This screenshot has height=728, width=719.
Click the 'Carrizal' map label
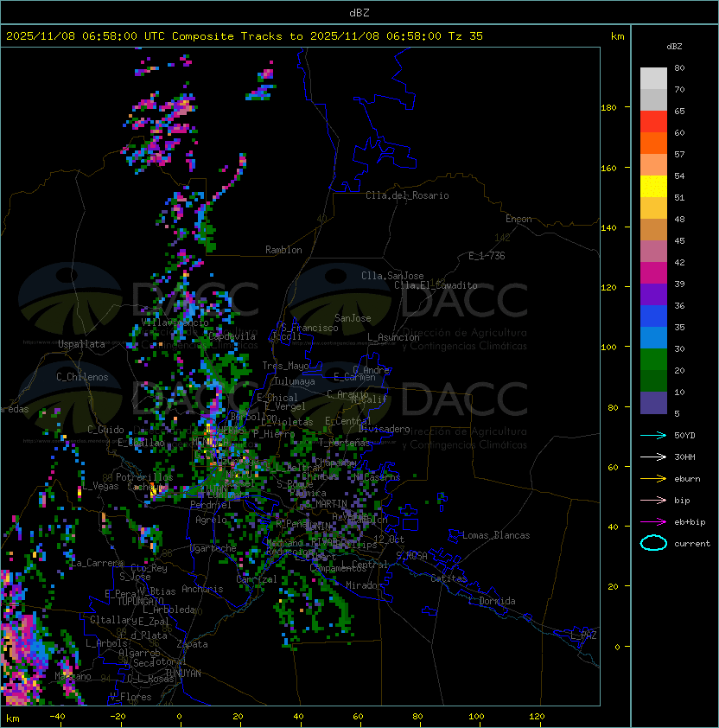(257, 579)
